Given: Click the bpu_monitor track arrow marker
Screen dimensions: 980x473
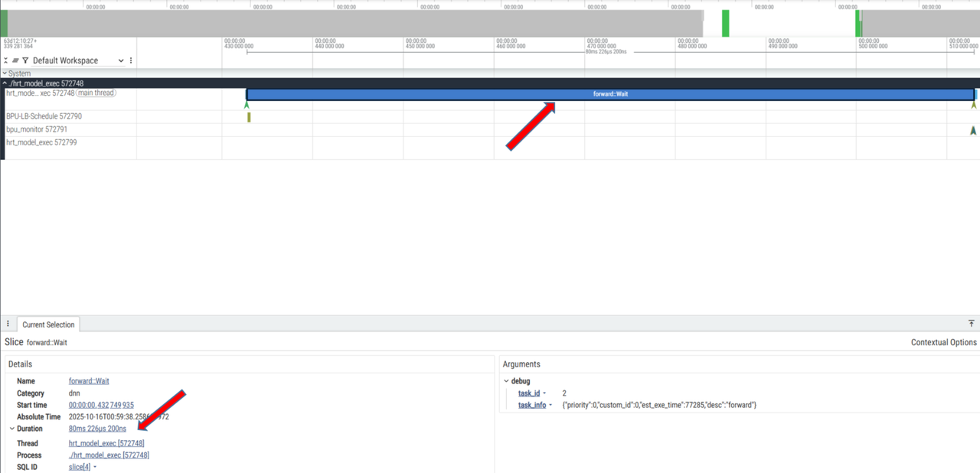Looking at the screenshot, I should pos(973,131).
